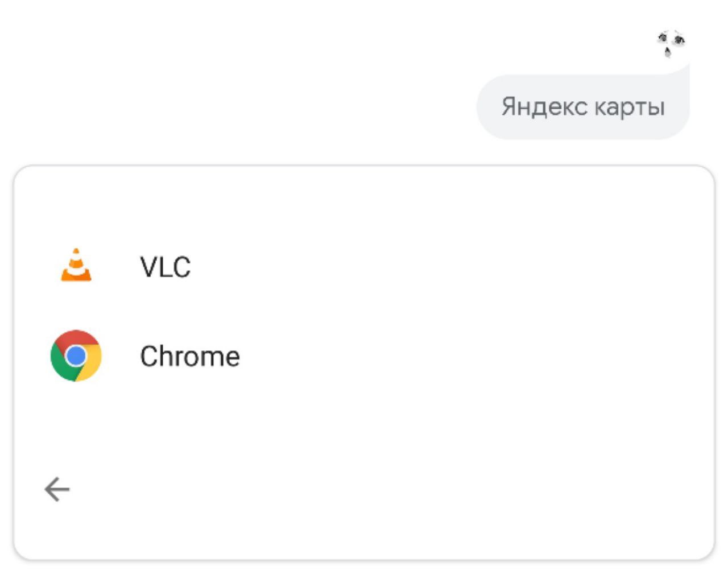Tap the orange traffic cone app icon
Image resolution: width=728 pixels, height=583 pixels.
point(76,265)
